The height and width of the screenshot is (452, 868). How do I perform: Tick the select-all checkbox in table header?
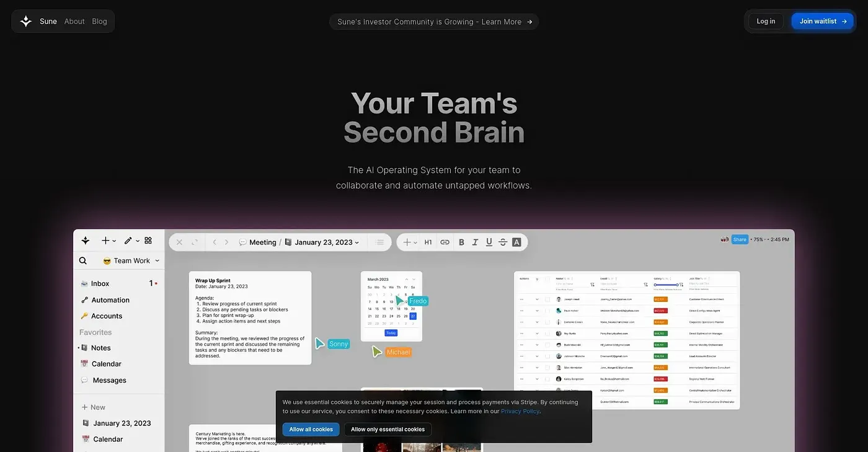(547, 280)
